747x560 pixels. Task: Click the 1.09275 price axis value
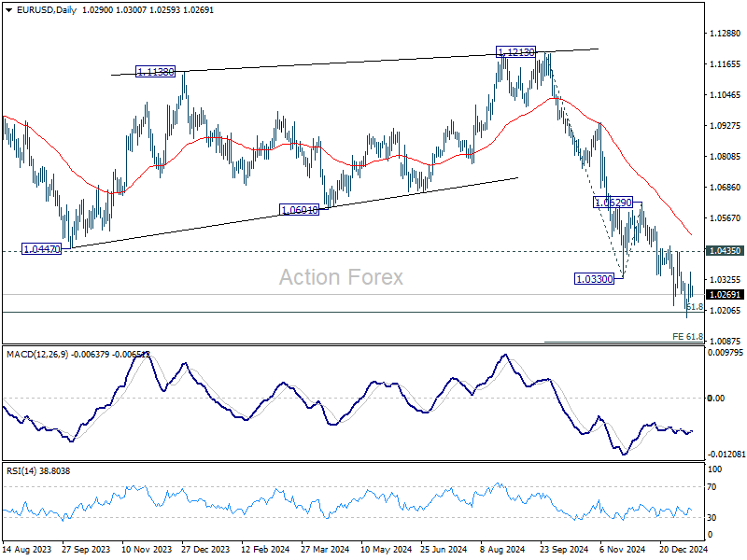coord(726,126)
